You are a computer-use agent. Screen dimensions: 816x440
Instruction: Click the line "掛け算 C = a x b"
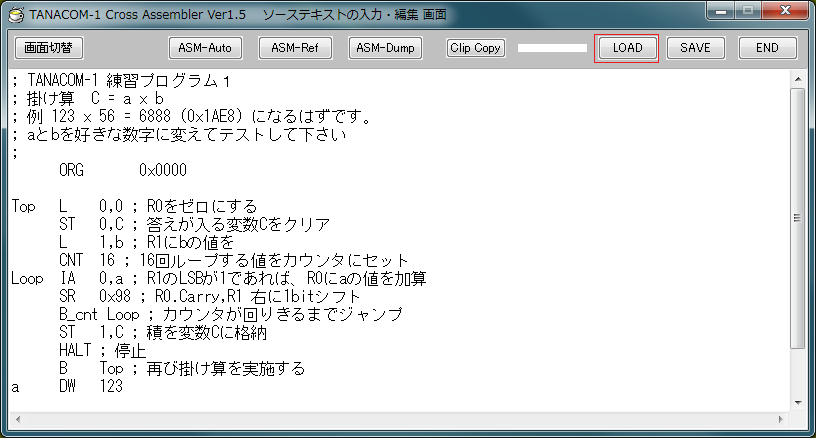tap(88, 98)
